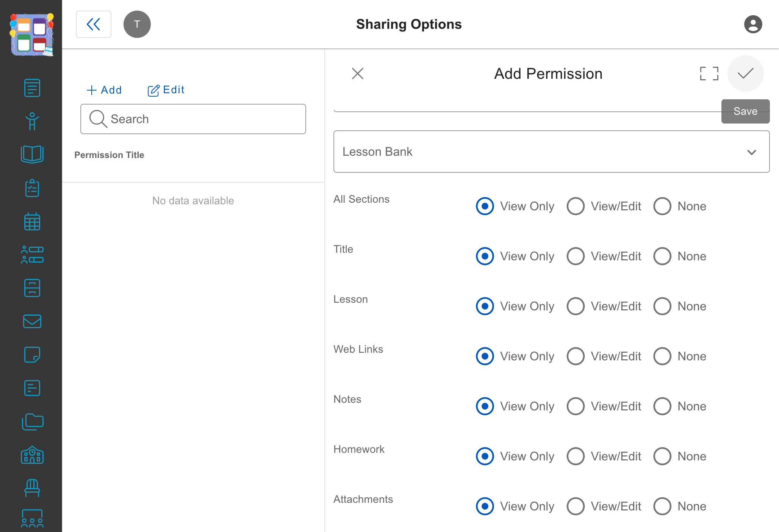
Task: Open the open book icon in sidebar
Action: pyautogui.click(x=32, y=155)
